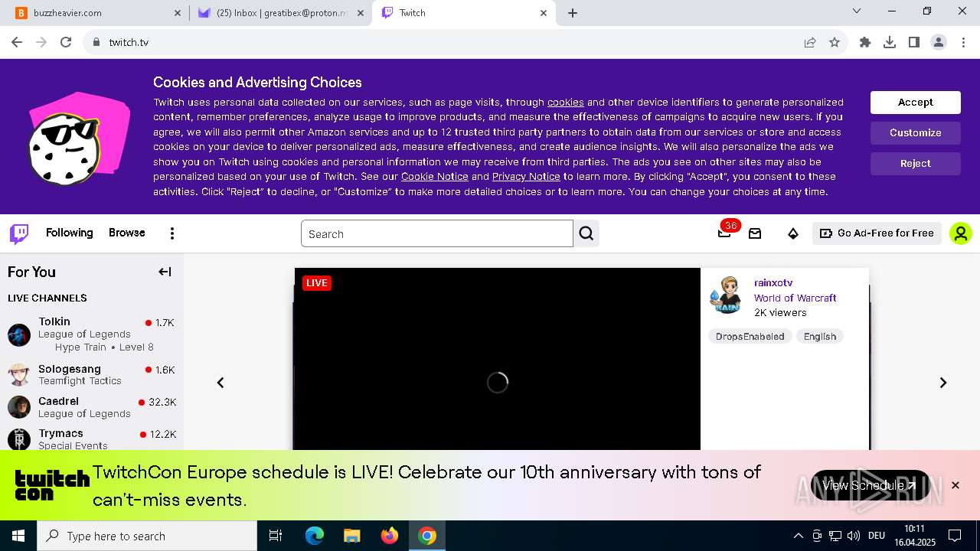Click Caedrel channel avatar
The width and height of the screenshot is (980, 551).
coord(19,407)
